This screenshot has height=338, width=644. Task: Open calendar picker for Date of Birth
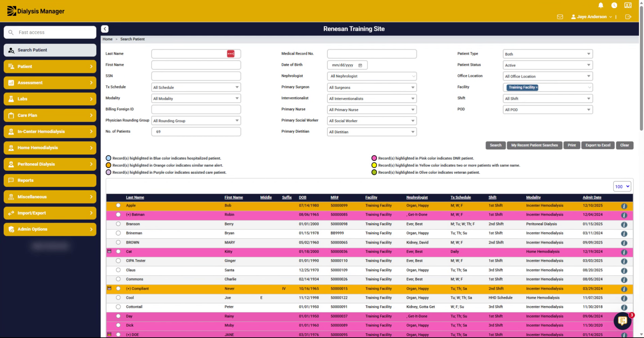[x=360, y=65]
